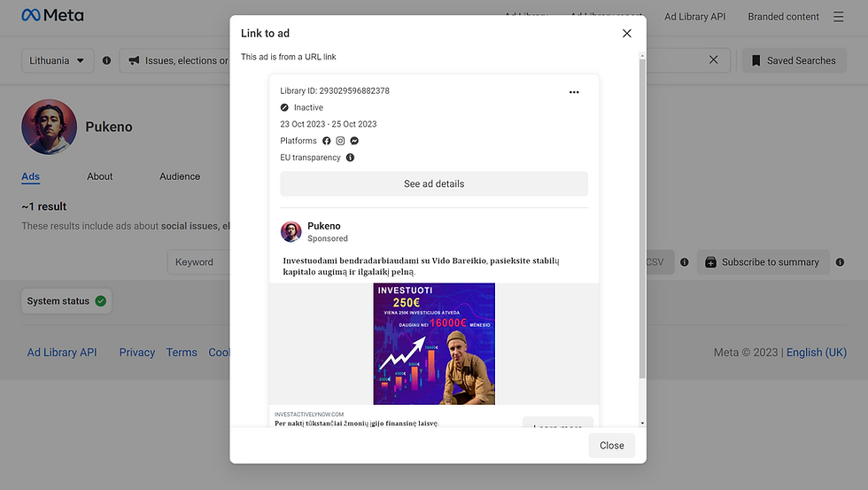The width and height of the screenshot is (868, 490).
Task: Open the Pukeno advertiser name in ad
Action: click(x=324, y=226)
